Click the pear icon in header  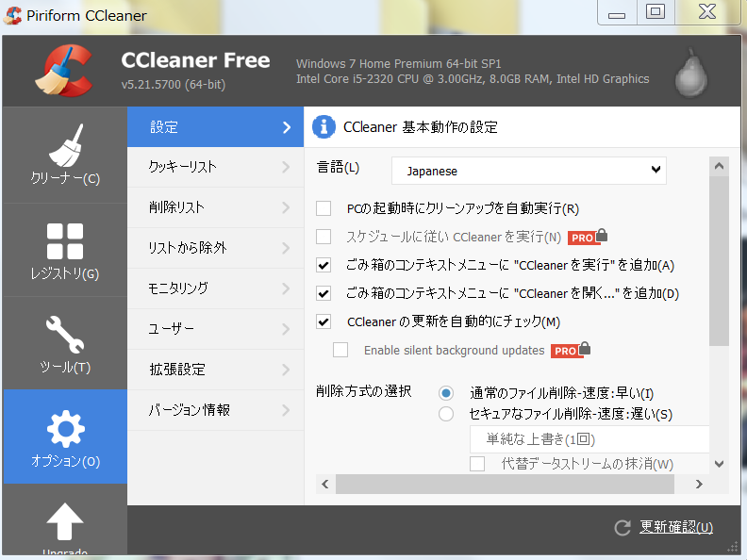tap(690, 74)
